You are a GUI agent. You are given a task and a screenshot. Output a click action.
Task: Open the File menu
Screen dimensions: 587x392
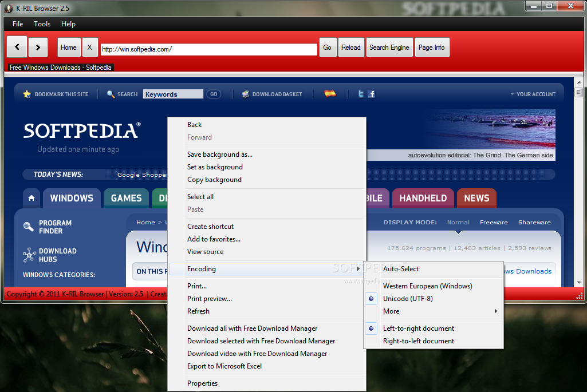coord(18,24)
